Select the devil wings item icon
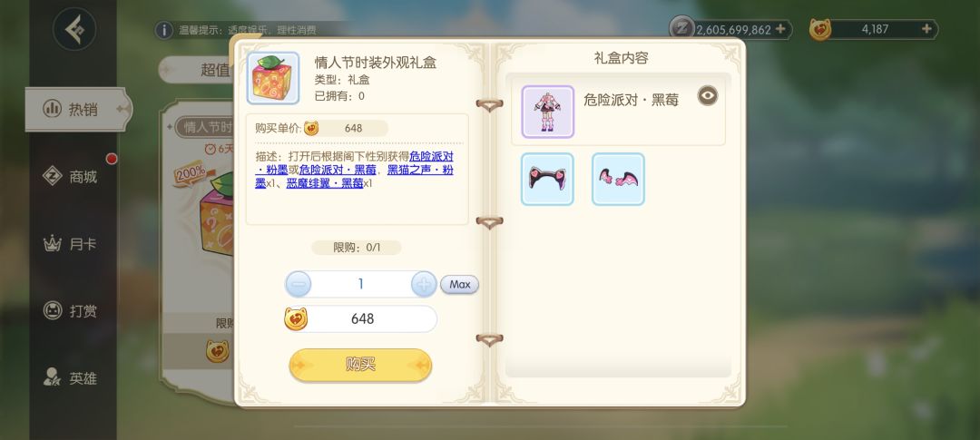The image size is (980, 440). [x=618, y=179]
